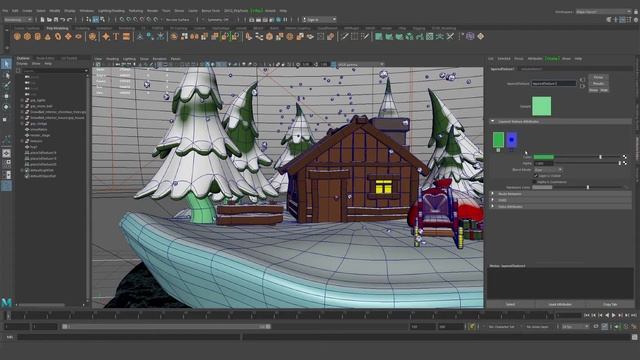
Task: Click the Load Attributes button
Action: click(x=560, y=304)
